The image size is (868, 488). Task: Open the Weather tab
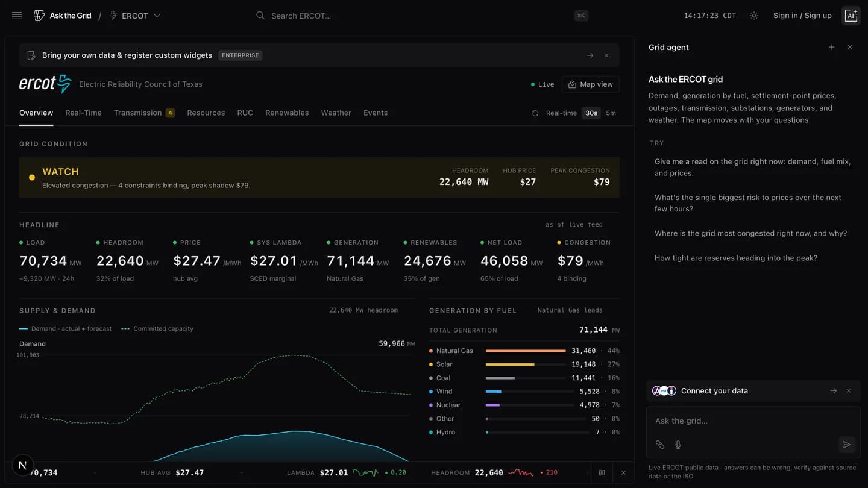[x=336, y=113]
